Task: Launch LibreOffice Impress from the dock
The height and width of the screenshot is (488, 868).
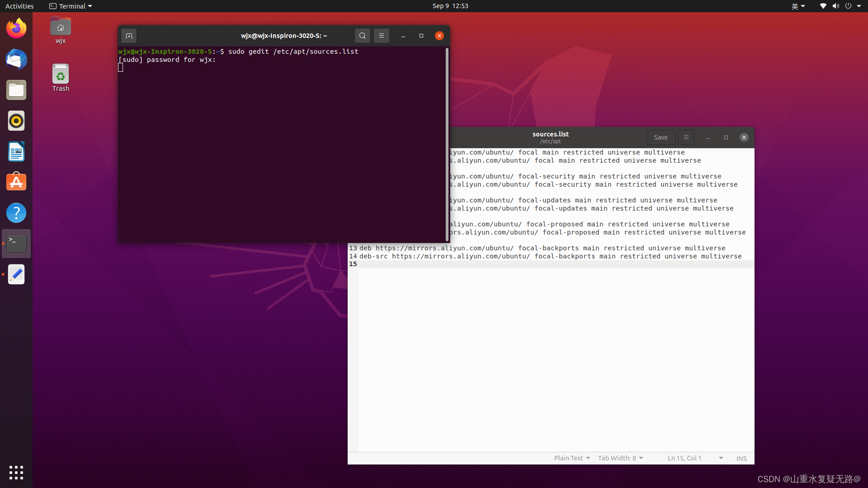Action: click(16, 151)
